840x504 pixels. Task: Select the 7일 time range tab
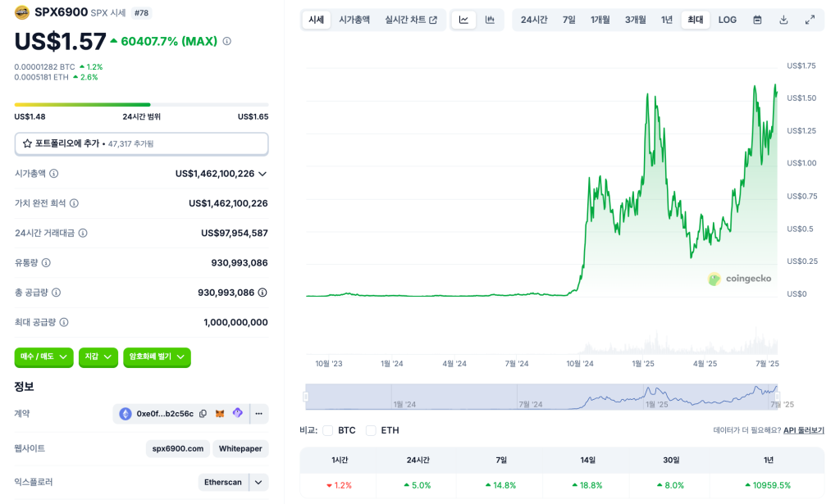tap(568, 20)
